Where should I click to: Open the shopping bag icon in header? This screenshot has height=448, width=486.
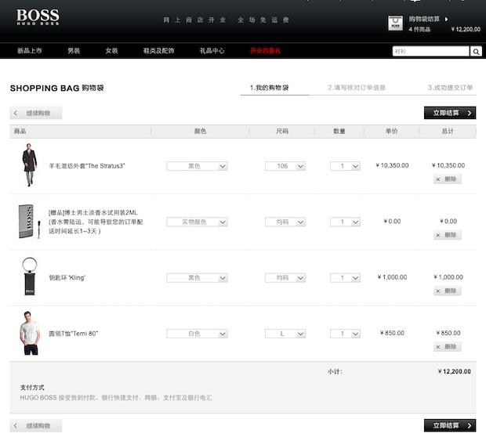pos(397,23)
